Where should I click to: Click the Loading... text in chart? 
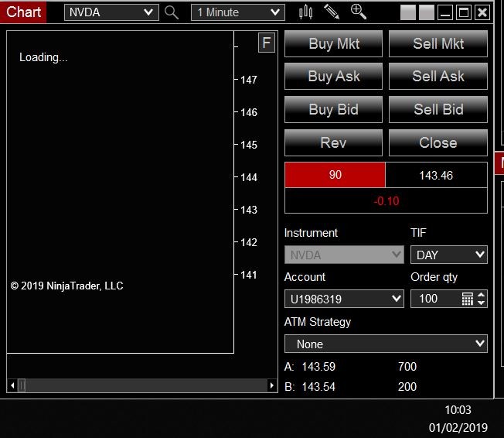(43, 57)
